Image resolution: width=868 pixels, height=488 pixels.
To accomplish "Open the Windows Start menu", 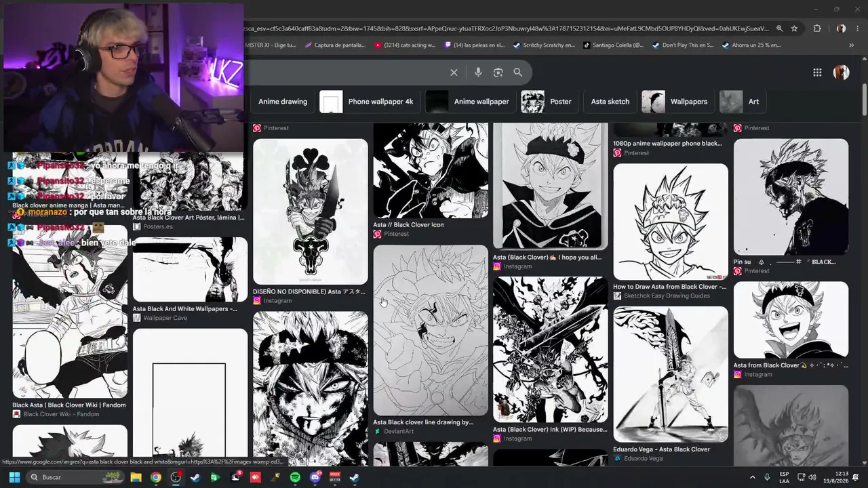I will [x=14, y=477].
